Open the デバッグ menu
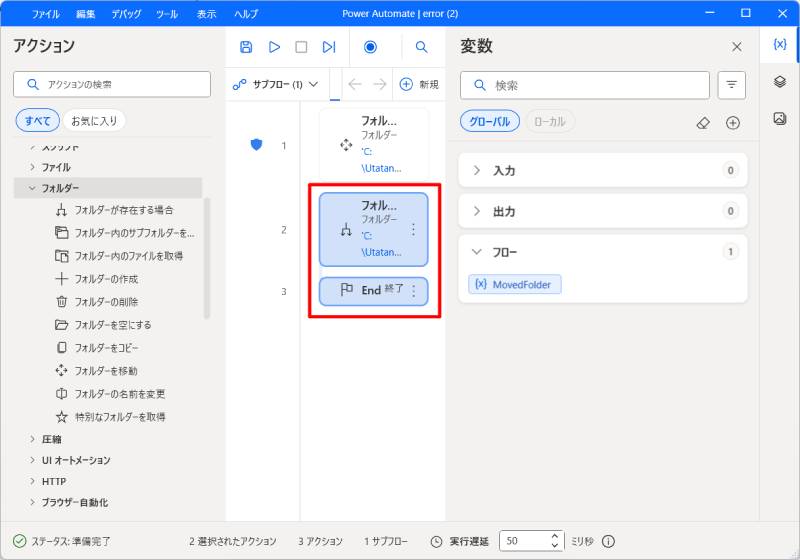The width and height of the screenshot is (800, 560). click(x=126, y=14)
